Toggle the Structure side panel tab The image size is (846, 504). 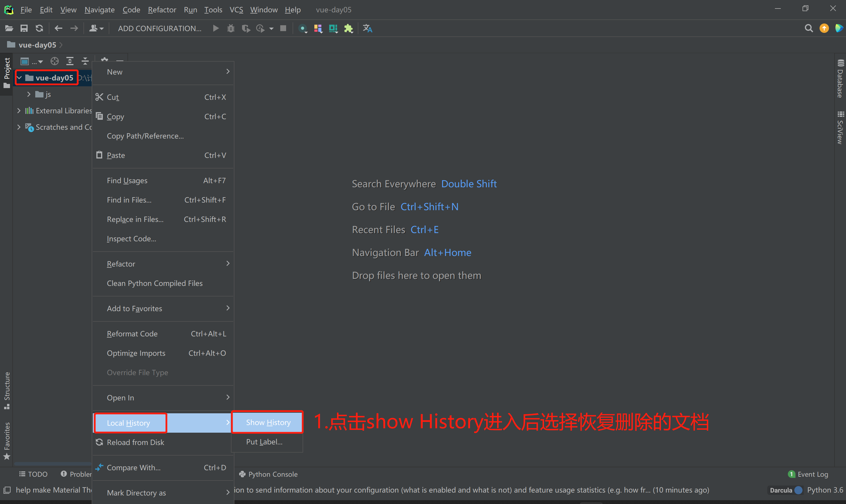[x=6, y=390]
